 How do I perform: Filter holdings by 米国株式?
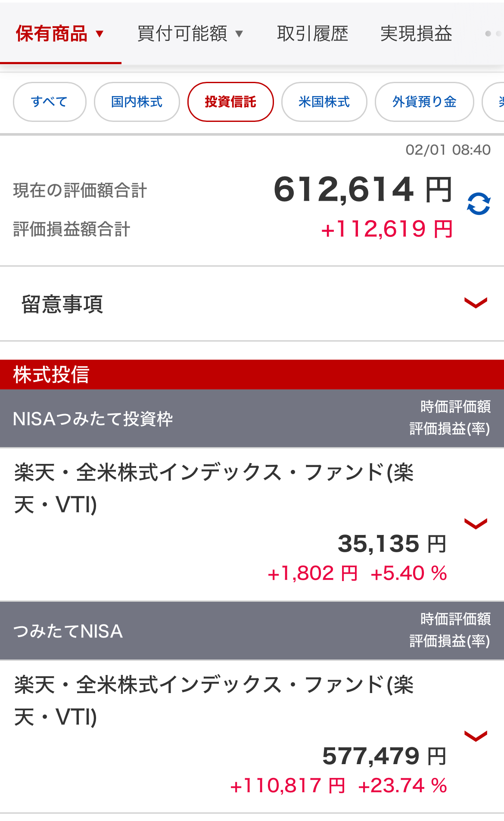324,102
